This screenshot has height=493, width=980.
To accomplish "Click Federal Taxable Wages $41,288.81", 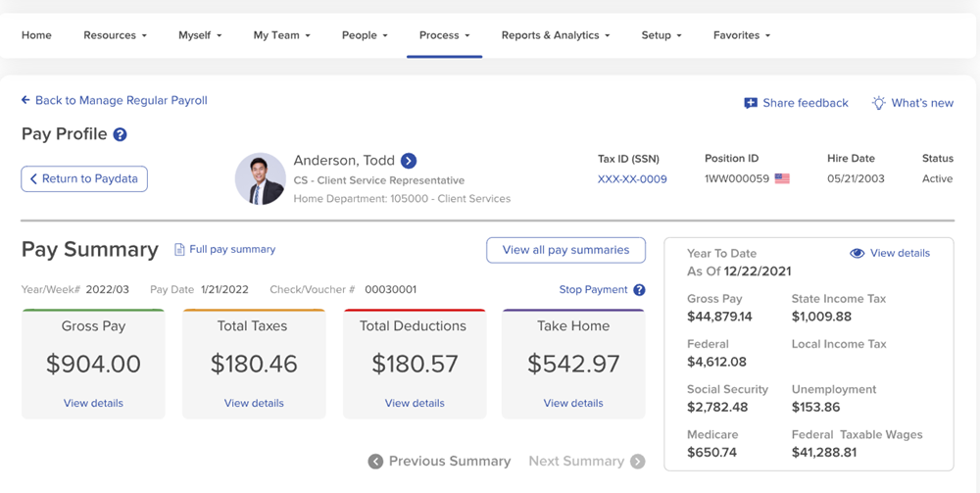I will [x=824, y=453].
